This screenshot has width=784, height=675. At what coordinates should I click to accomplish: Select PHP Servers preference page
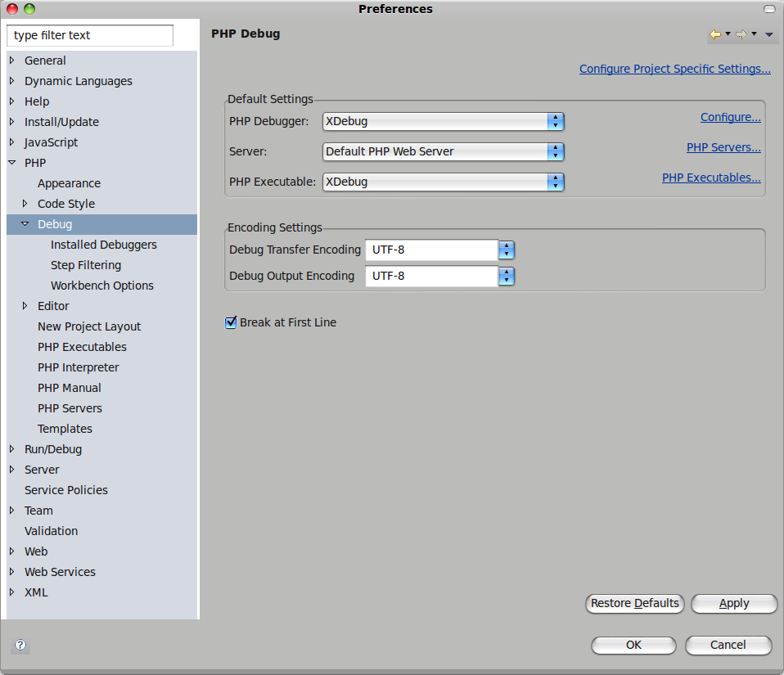click(x=70, y=408)
